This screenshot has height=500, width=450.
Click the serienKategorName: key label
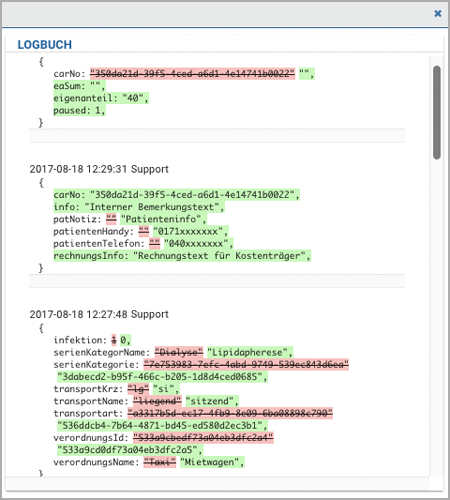click(102, 352)
